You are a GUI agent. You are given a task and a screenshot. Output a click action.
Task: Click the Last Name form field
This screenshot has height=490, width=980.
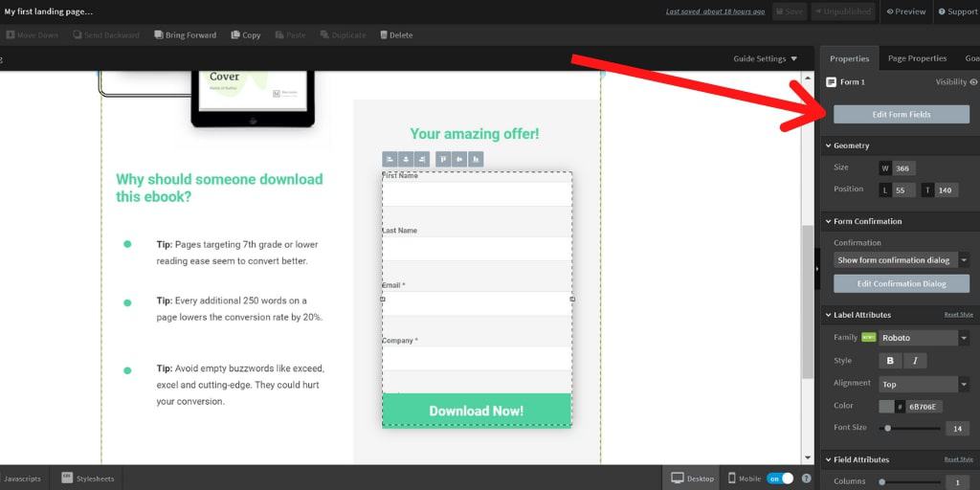pyautogui.click(x=477, y=248)
